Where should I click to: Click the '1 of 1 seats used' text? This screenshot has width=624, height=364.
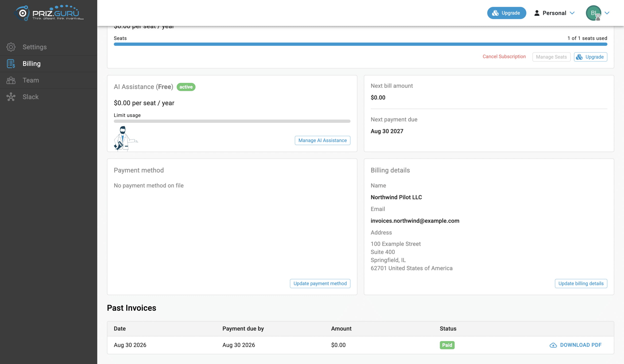pos(587,38)
